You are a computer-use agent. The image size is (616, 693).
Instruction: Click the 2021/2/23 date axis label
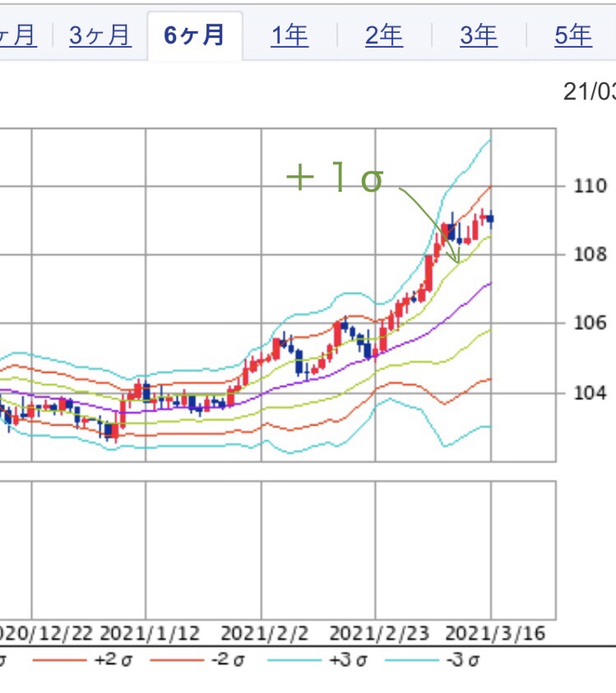[x=379, y=634]
